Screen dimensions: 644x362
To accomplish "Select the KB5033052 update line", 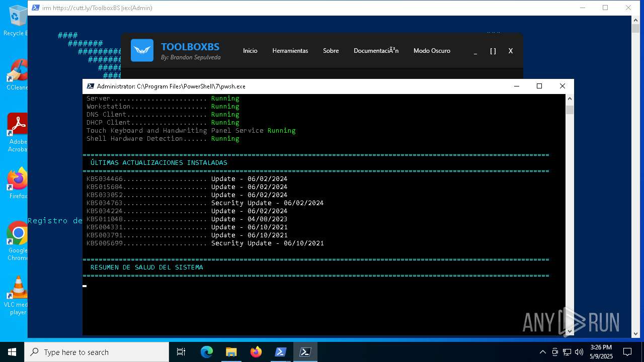I will point(187,195).
